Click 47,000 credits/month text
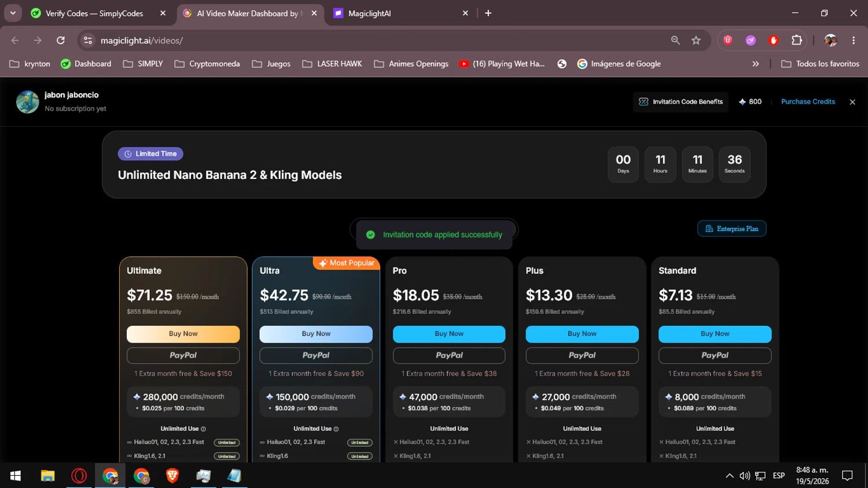The width and height of the screenshot is (868, 488). [x=446, y=397]
